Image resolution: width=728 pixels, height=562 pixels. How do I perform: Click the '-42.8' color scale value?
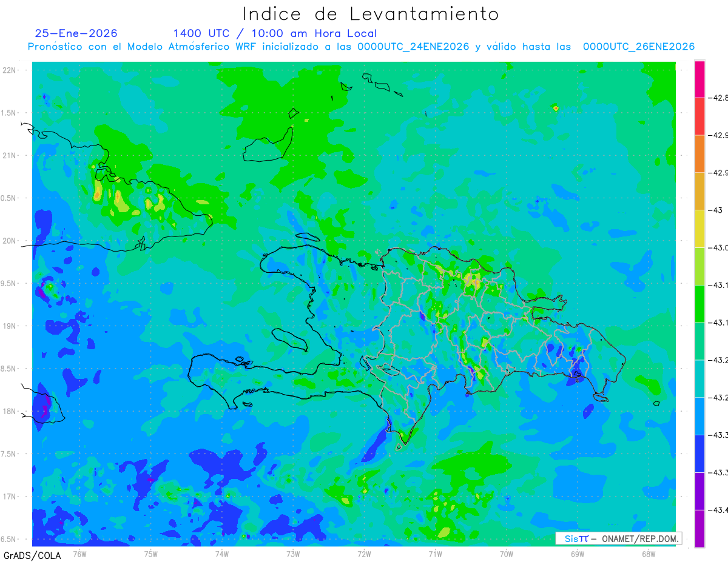click(x=718, y=98)
